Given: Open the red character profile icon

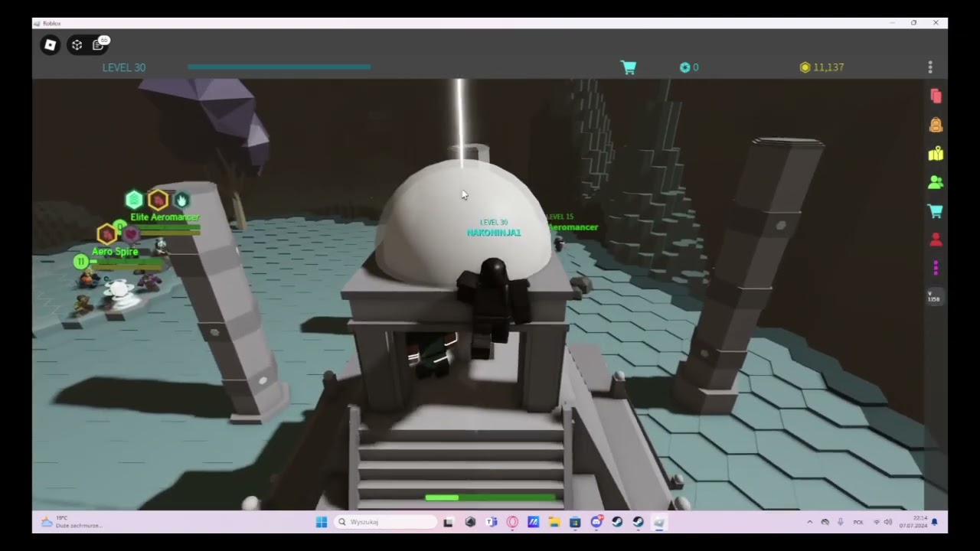Looking at the screenshot, I should click(x=936, y=240).
